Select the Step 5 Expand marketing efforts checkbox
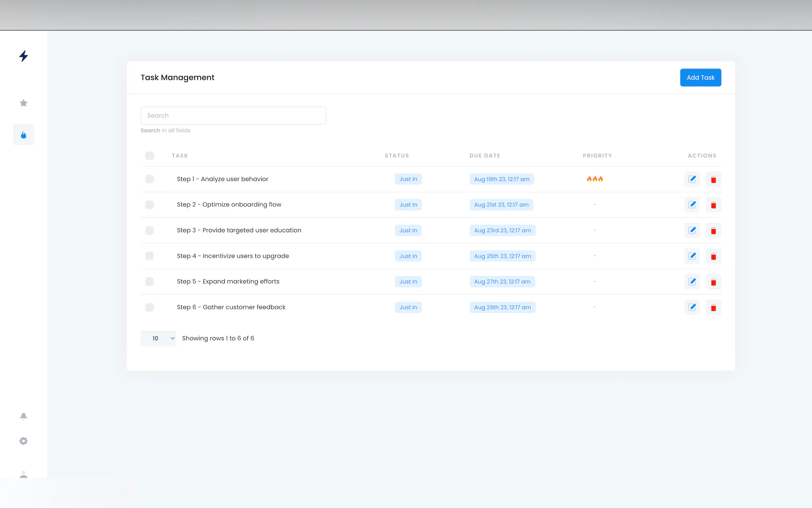This screenshot has height=508, width=812. coord(149,282)
